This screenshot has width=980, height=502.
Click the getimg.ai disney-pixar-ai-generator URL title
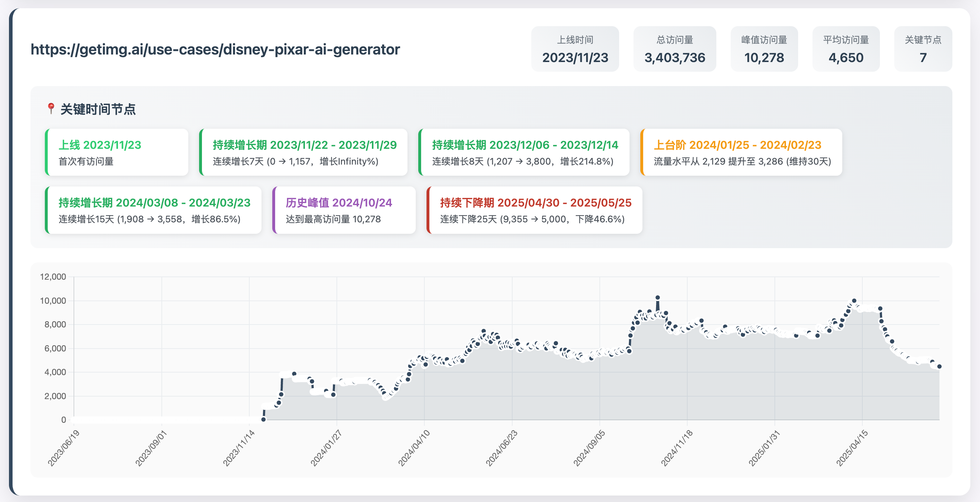(215, 49)
